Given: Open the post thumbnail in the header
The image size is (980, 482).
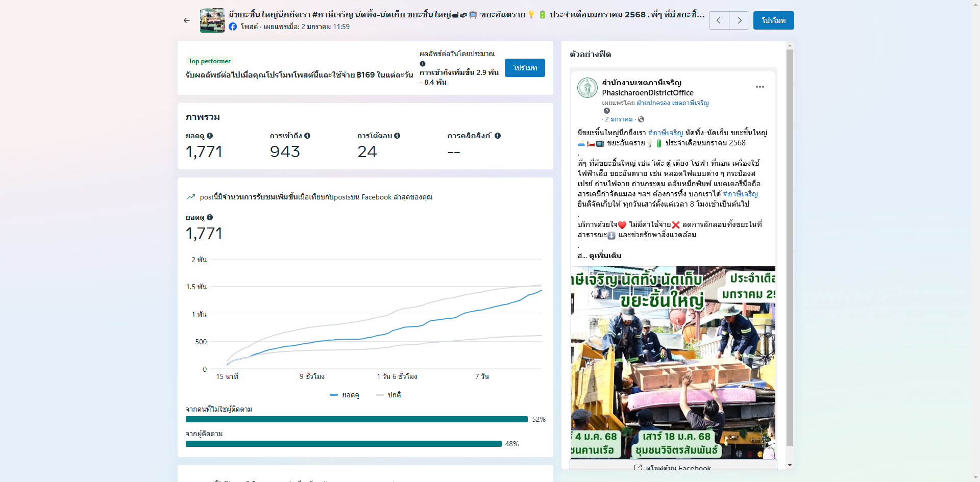Looking at the screenshot, I should coord(212,20).
